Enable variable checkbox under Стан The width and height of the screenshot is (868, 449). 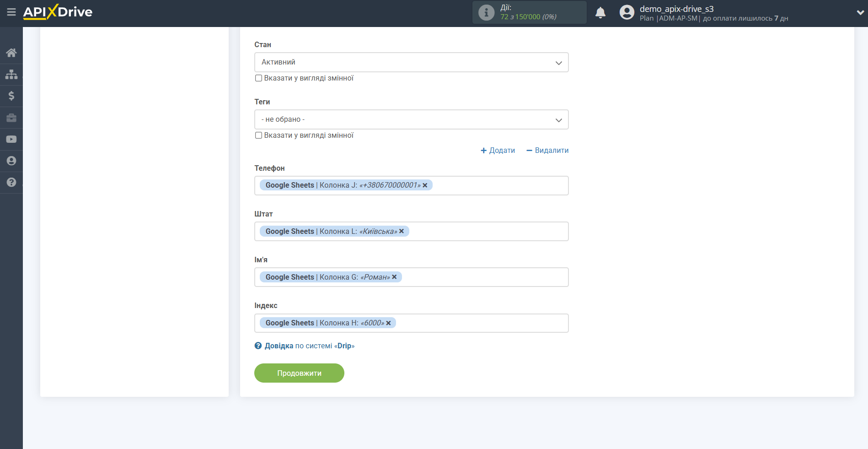coord(258,78)
